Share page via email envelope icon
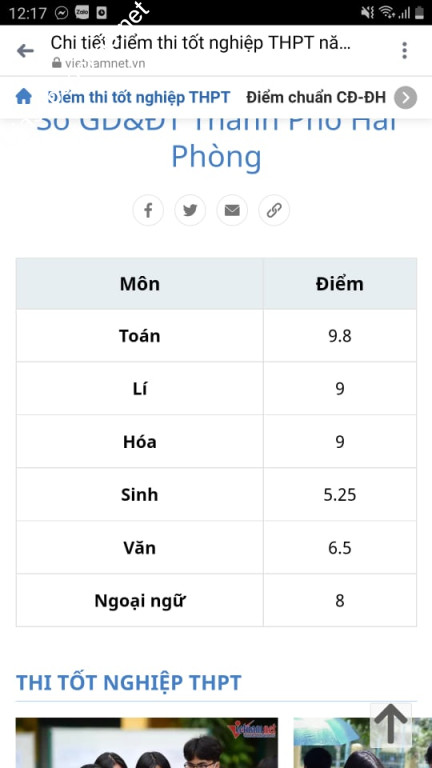The height and width of the screenshot is (768, 432). tap(232, 210)
